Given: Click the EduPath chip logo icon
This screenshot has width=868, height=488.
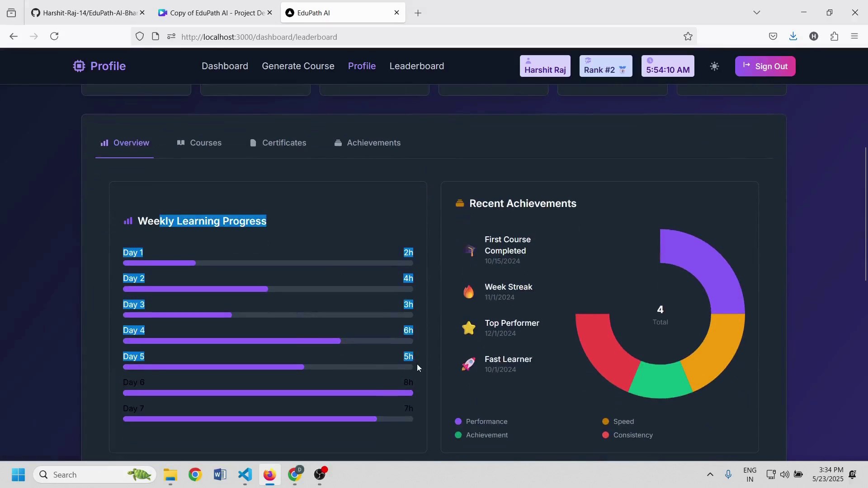Looking at the screenshot, I should (79, 66).
